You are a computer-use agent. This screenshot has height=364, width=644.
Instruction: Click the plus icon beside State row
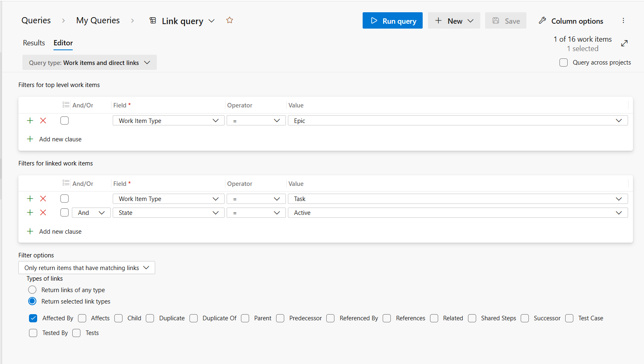(x=30, y=212)
